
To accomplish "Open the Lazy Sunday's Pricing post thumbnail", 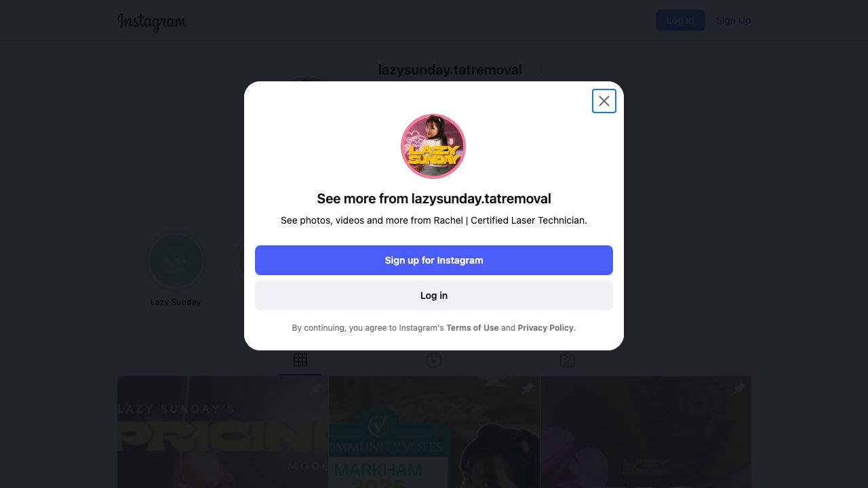I will coord(222,432).
